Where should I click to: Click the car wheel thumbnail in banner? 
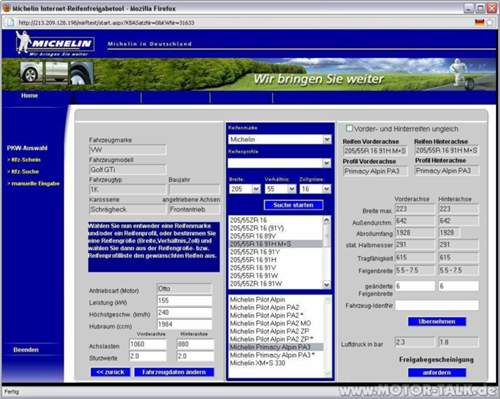[32, 72]
